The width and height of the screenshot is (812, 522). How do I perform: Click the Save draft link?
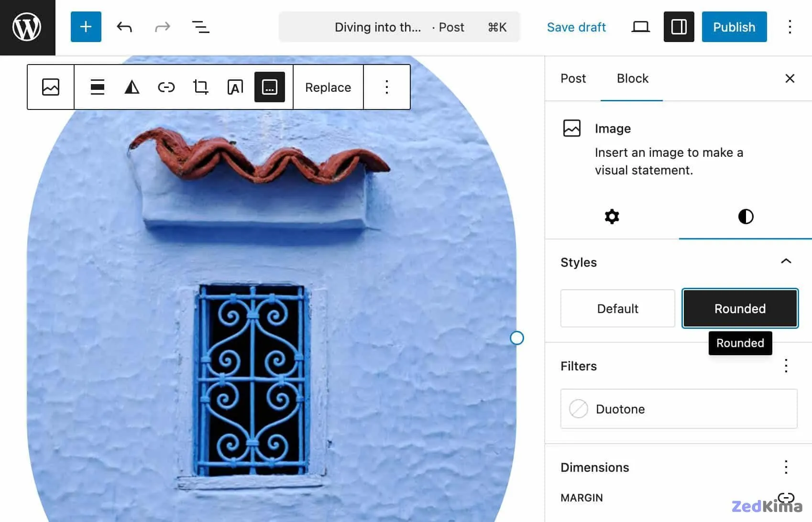pyautogui.click(x=576, y=27)
